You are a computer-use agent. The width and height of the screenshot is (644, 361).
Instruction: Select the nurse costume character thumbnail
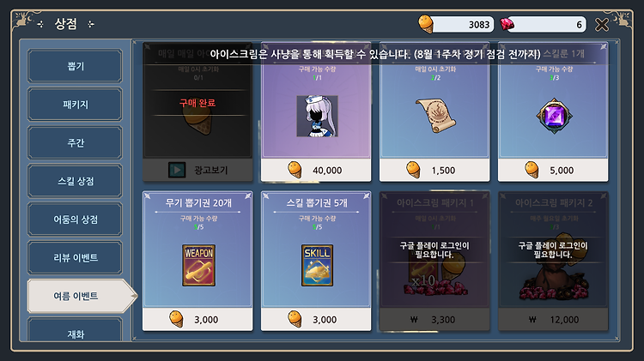click(x=317, y=116)
